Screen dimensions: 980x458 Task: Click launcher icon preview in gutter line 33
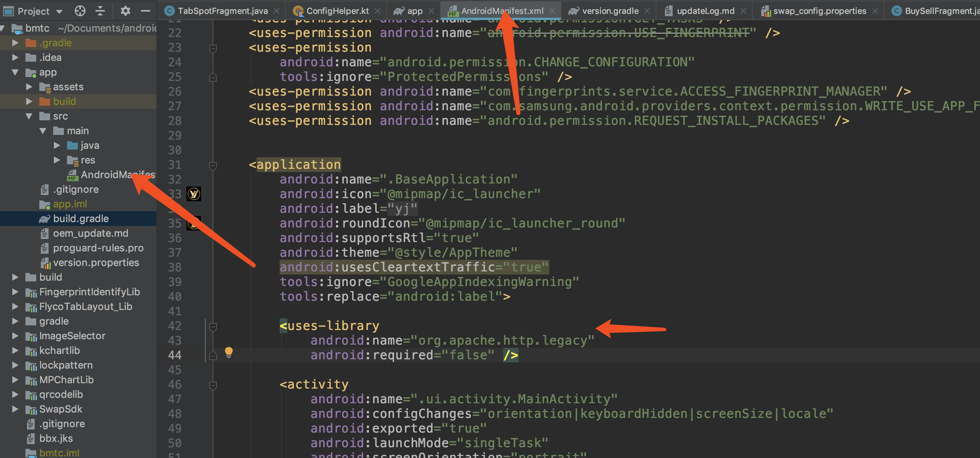(x=193, y=194)
